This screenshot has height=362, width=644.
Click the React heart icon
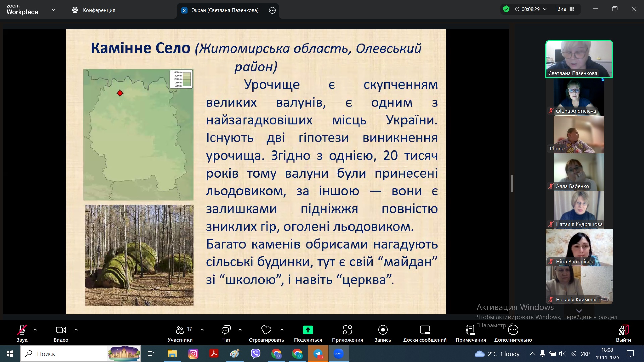click(x=266, y=330)
